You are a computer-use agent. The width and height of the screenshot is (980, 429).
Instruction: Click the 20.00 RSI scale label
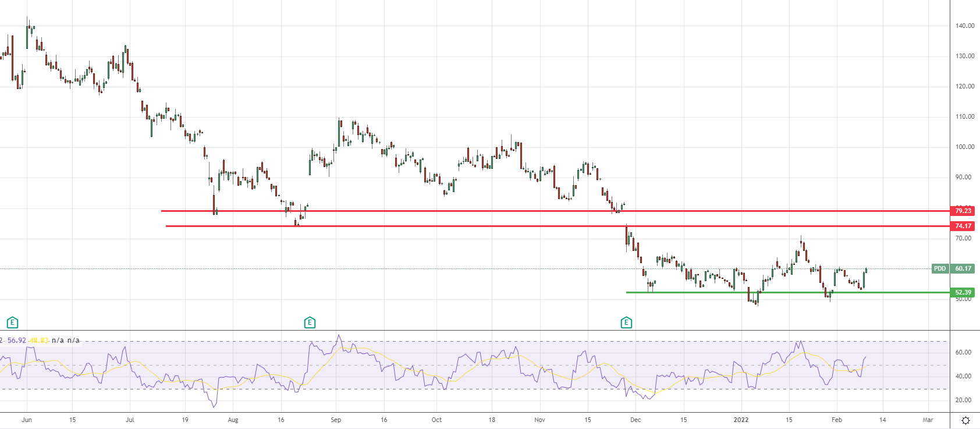(963, 400)
